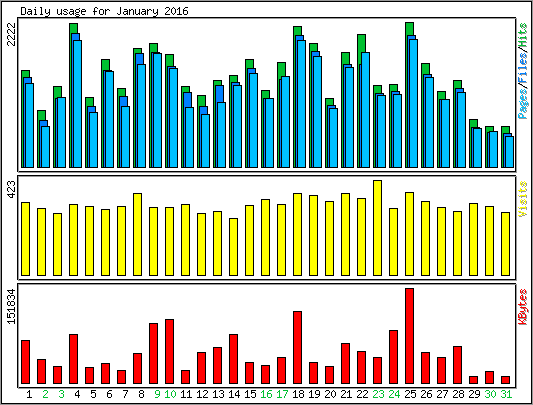Viewport: 533px width, 405px height.
Task: Click the day label 22 on x-axis
Action: (362, 394)
